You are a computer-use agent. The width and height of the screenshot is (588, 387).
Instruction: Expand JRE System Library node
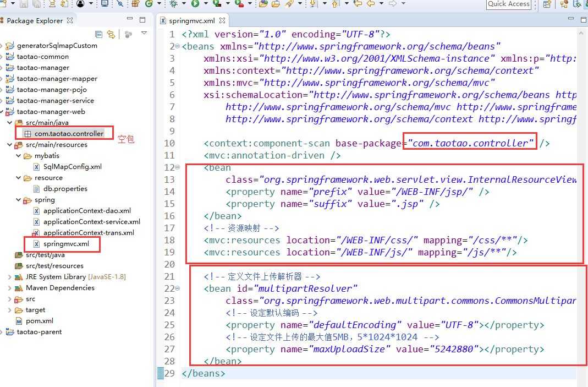click(9, 277)
